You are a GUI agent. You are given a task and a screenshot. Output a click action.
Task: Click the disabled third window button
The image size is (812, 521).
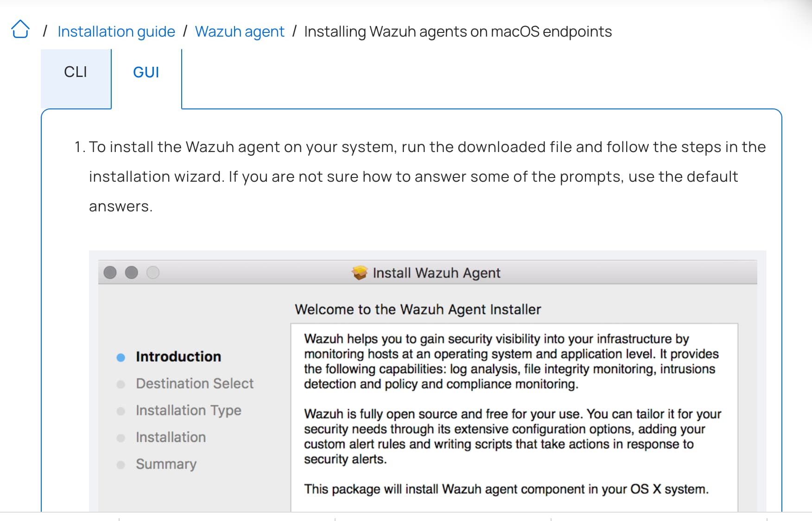pos(153,273)
